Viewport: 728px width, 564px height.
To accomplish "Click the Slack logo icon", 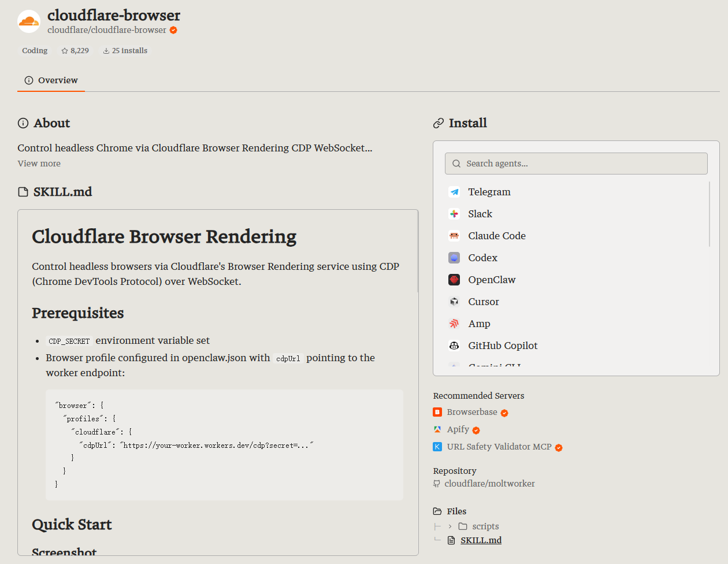I will 454,214.
